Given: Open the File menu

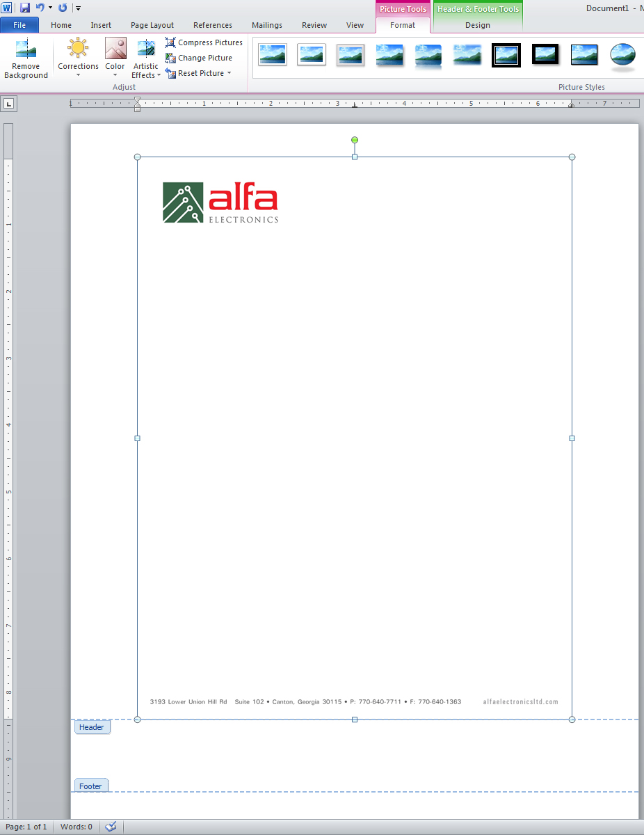Looking at the screenshot, I should pos(19,24).
